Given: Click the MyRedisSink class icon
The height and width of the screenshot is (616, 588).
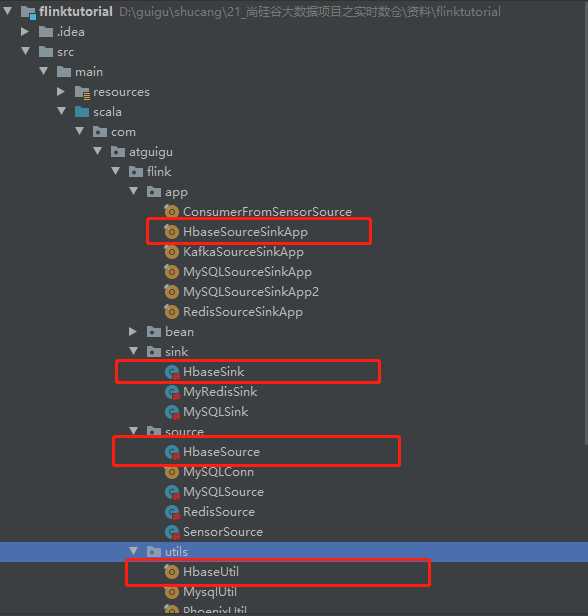Looking at the screenshot, I should click(x=172, y=392).
